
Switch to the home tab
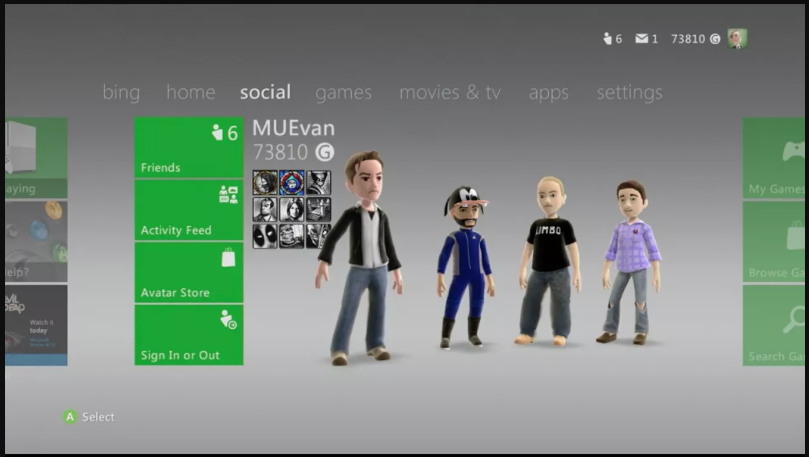[x=190, y=92]
